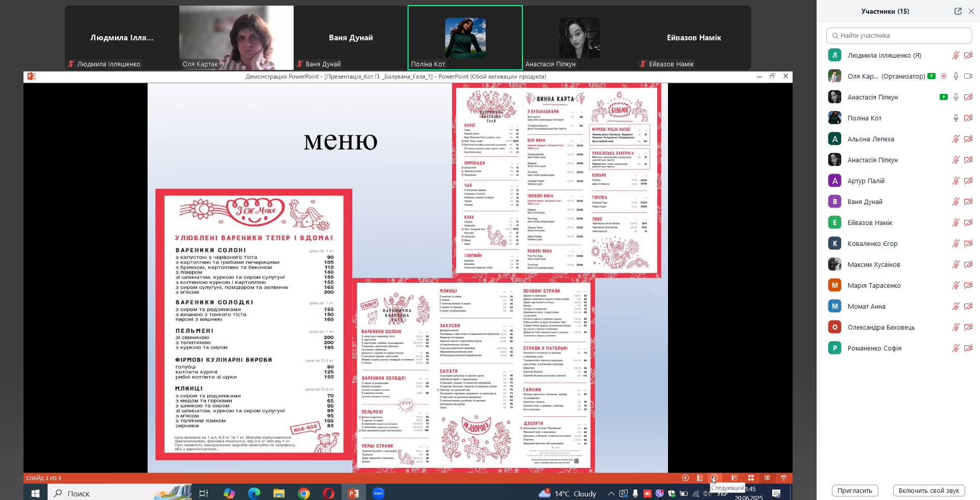Expand hidden system tray icons chevron
The height and width of the screenshot is (500, 980).
click(x=611, y=493)
